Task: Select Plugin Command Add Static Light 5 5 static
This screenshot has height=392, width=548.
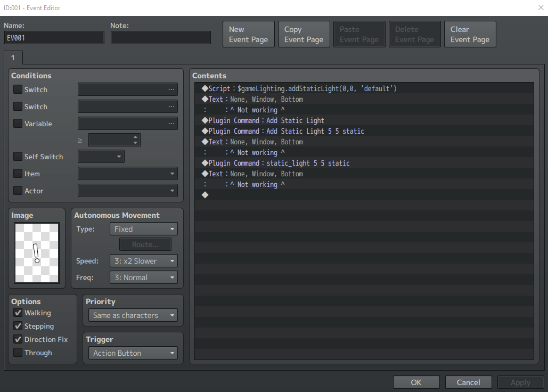Action: point(364,131)
